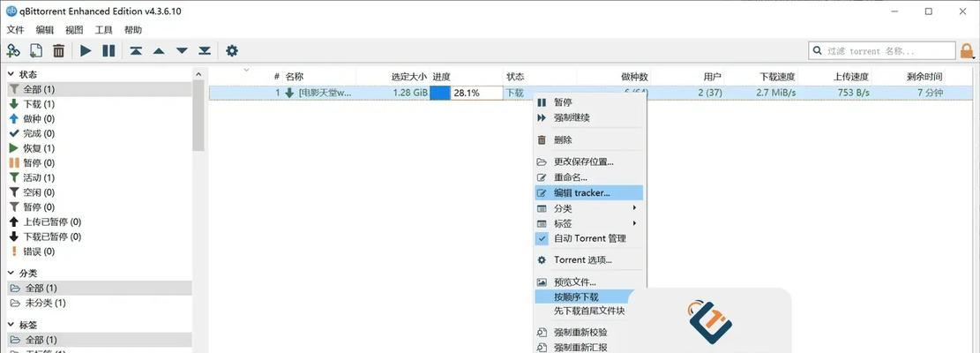Select the 活动 (1) status filter
Image resolution: width=980 pixels, height=353 pixels.
(99, 177)
